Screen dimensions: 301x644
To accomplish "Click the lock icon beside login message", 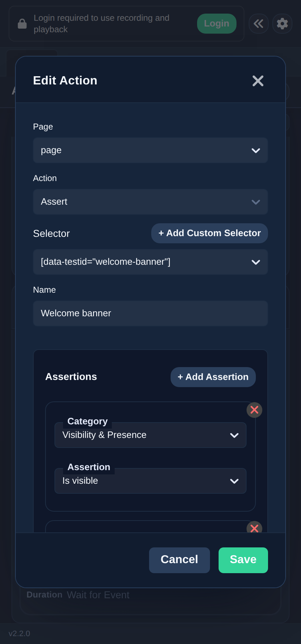I will [22, 24].
